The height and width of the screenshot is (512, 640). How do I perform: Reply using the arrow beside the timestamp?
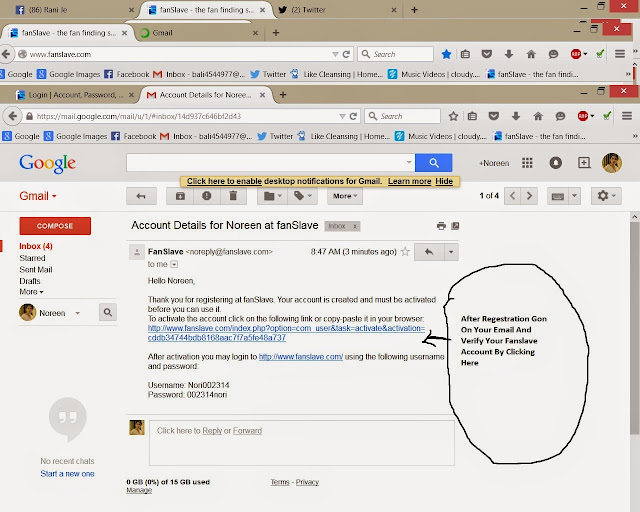(429, 252)
